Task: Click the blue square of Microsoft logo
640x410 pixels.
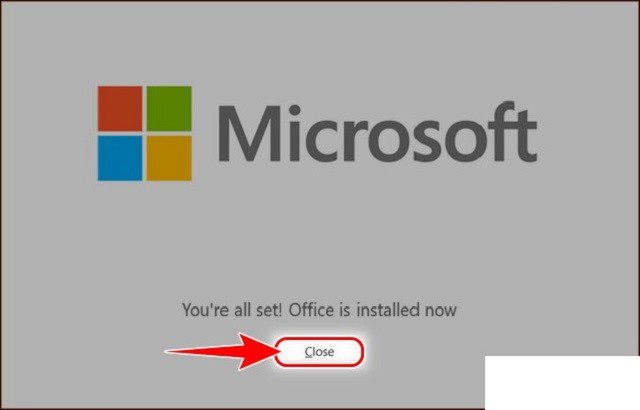Action: tap(120, 158)
